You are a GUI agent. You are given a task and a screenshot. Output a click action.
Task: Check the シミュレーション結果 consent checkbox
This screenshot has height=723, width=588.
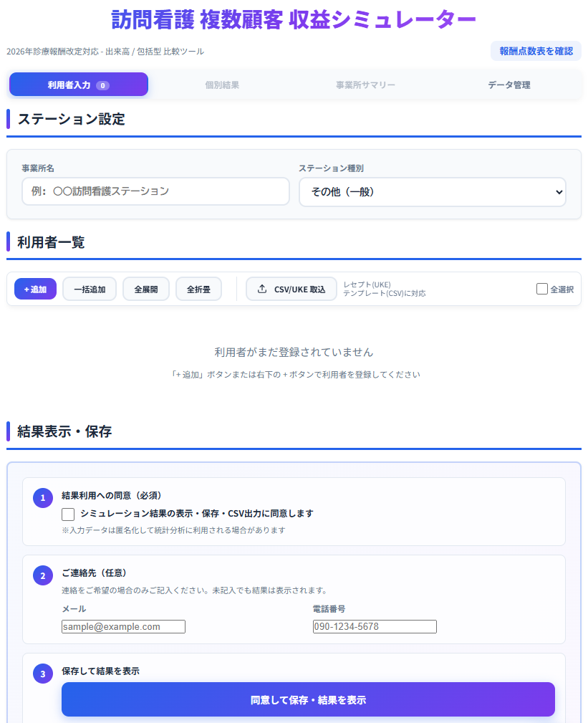pos(68,514)
